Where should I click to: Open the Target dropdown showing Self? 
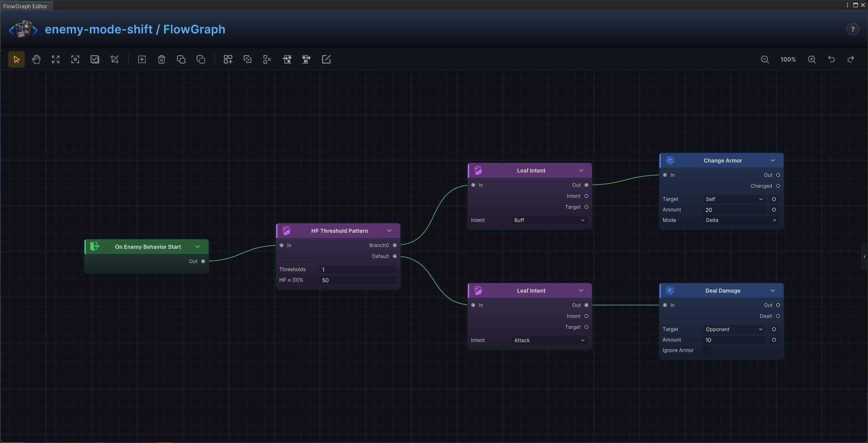click(734, 199)
